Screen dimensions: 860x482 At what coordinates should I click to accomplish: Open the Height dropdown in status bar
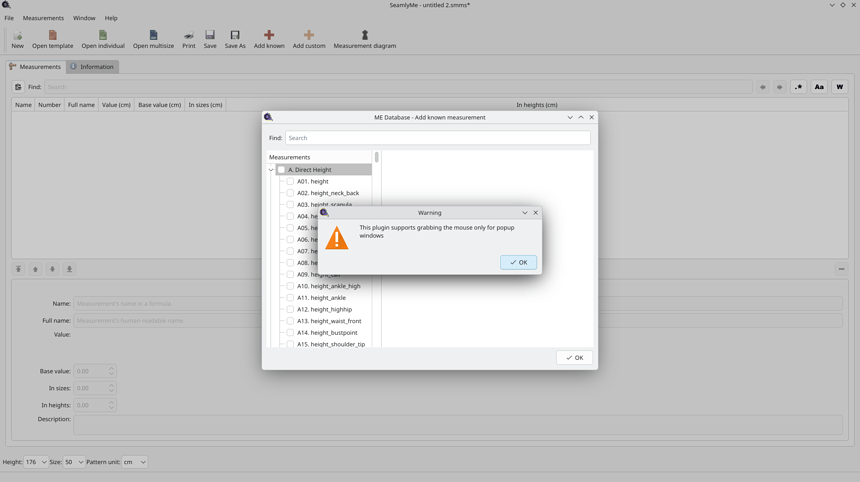click(35, 462)
